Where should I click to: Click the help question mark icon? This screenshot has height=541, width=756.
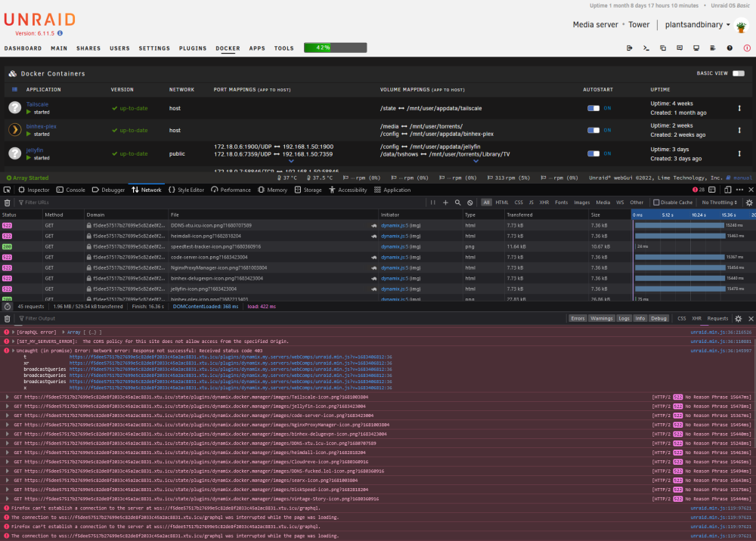pos(730,48)
